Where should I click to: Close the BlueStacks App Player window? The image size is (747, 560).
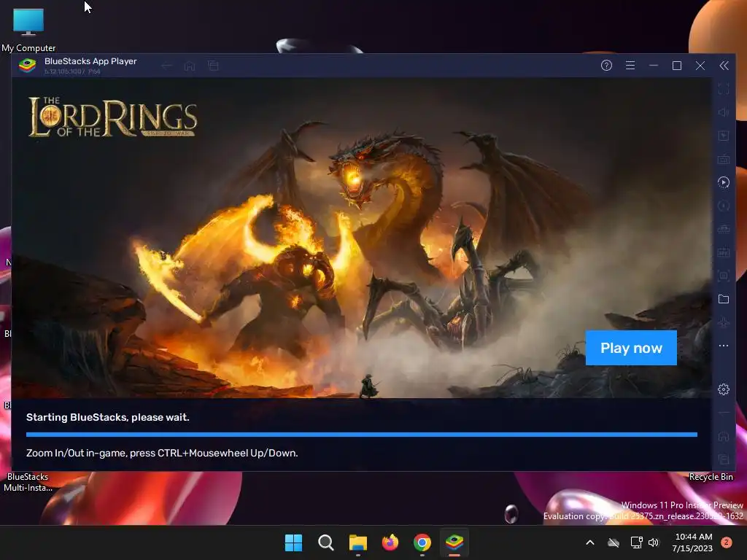pos(700,65)
